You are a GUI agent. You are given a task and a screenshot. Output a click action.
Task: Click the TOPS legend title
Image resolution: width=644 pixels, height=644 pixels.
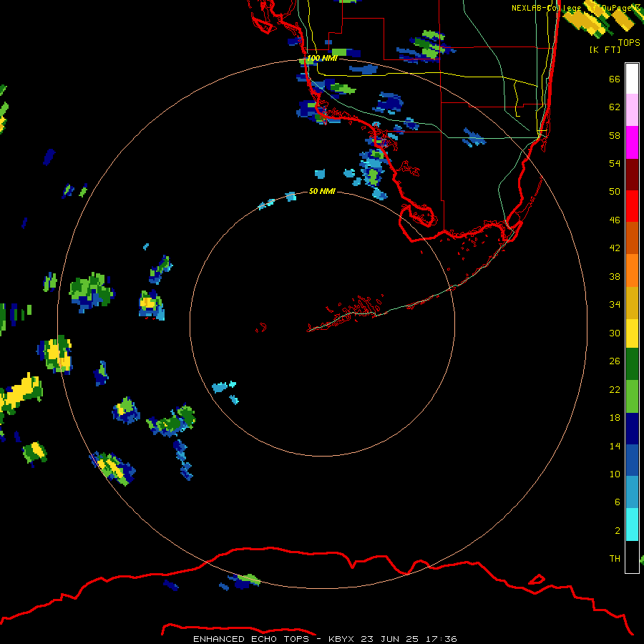(629, 42)
